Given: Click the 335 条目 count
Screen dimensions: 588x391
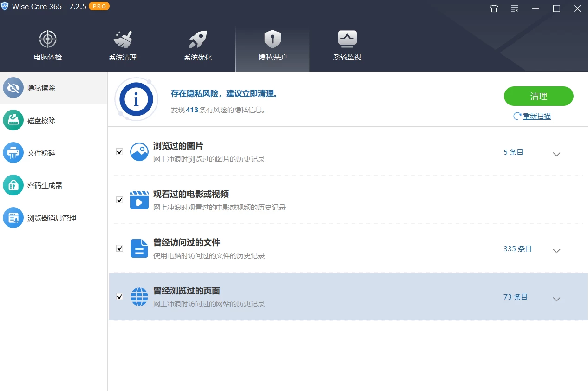Looking at the screenshot, I should 517,248.
